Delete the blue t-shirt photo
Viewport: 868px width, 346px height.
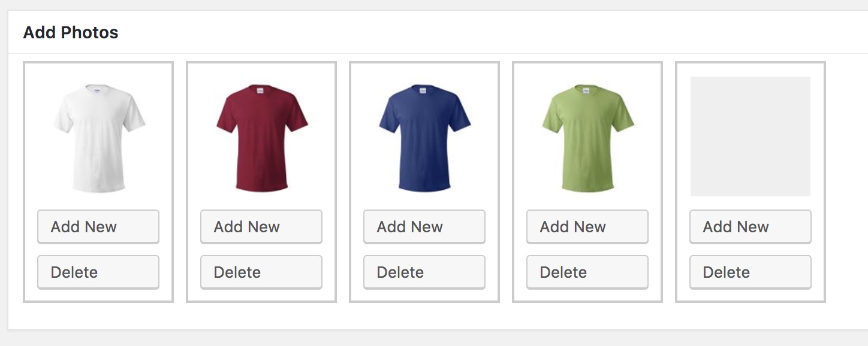click(x=424, y=272)
